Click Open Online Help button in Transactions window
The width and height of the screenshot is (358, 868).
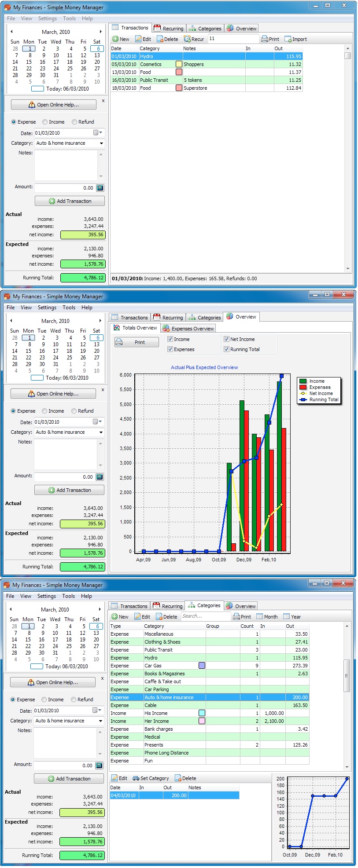(54, 105)
